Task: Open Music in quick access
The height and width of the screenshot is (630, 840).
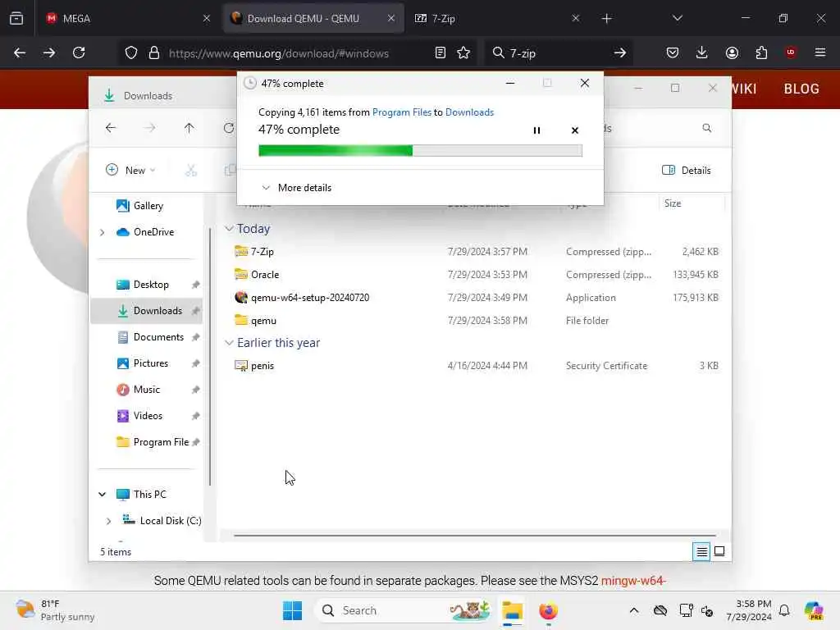Action: coord(146,390)
